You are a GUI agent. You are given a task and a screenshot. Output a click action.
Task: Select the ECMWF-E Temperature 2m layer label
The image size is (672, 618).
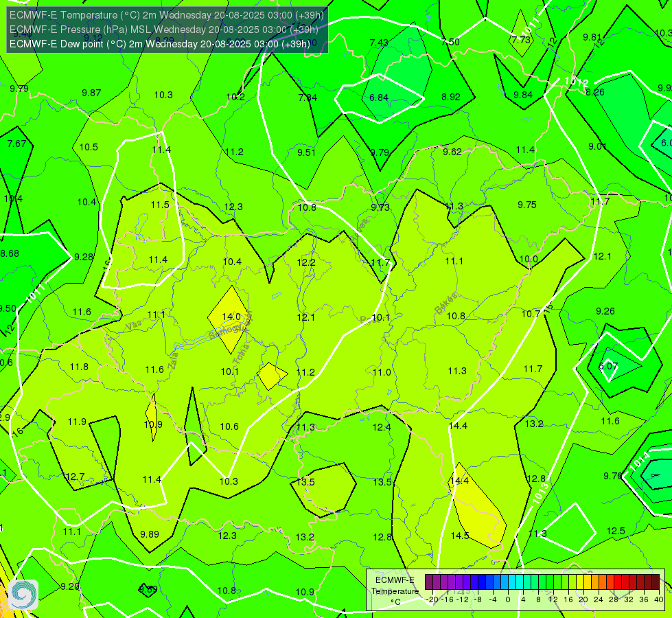tap(167, 15)
